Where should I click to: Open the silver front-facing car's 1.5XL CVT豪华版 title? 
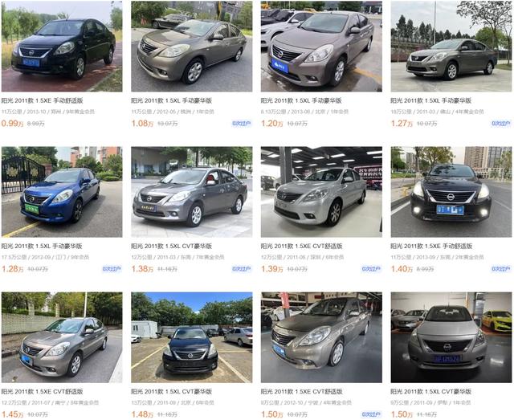tap(431, 392)
